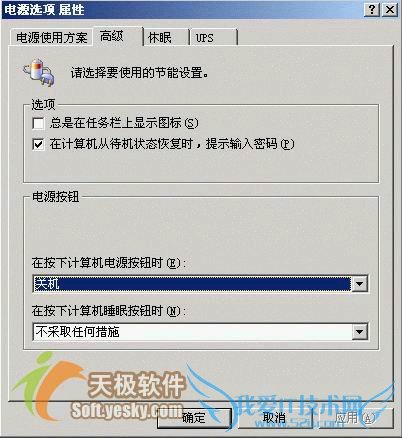Click the 确定 button

pos(194,418)
